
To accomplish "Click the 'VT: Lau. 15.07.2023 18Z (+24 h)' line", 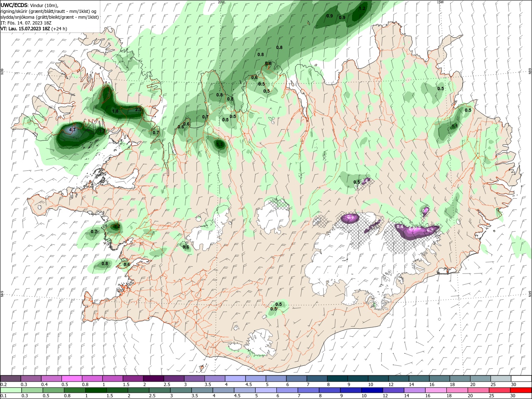I will (34, 29).
